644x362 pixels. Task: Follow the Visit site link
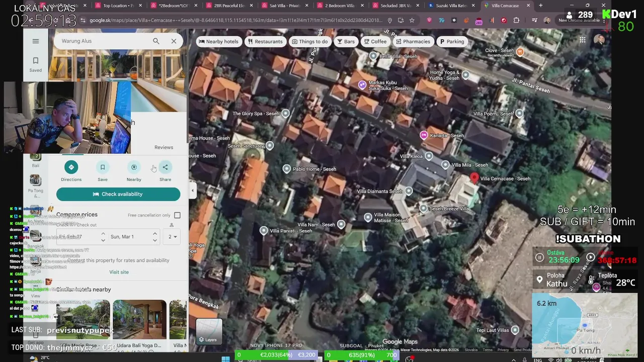click(x=119, y=272)
